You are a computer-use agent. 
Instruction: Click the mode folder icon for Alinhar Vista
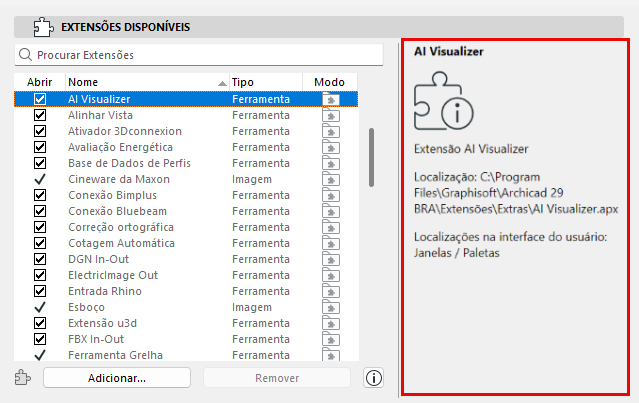pos(331,115)
